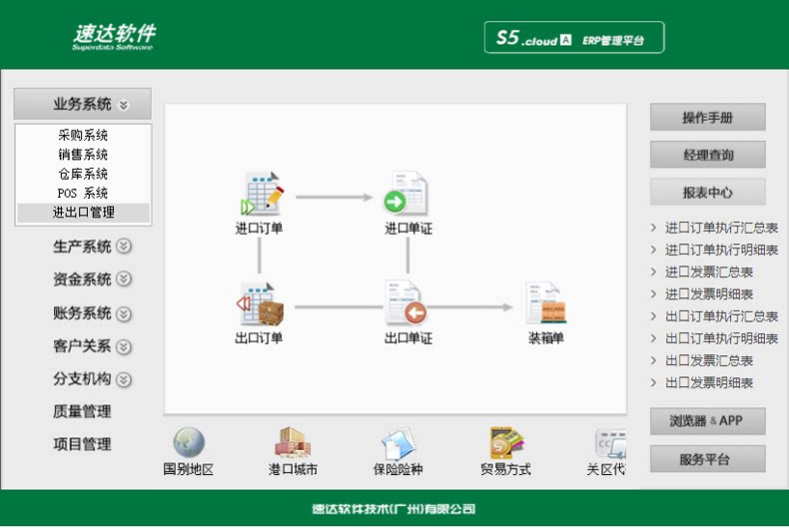Click the 操作手册 button
Image resolution: width=789 pixels, height=532 pixels.
[x=707, y=117]
